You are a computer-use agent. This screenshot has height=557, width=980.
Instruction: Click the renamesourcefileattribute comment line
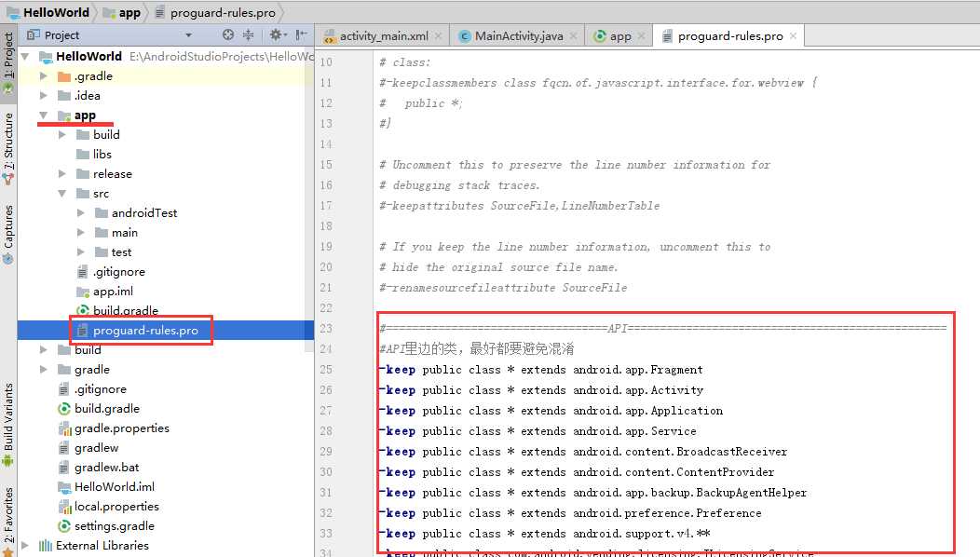(503, 288)
